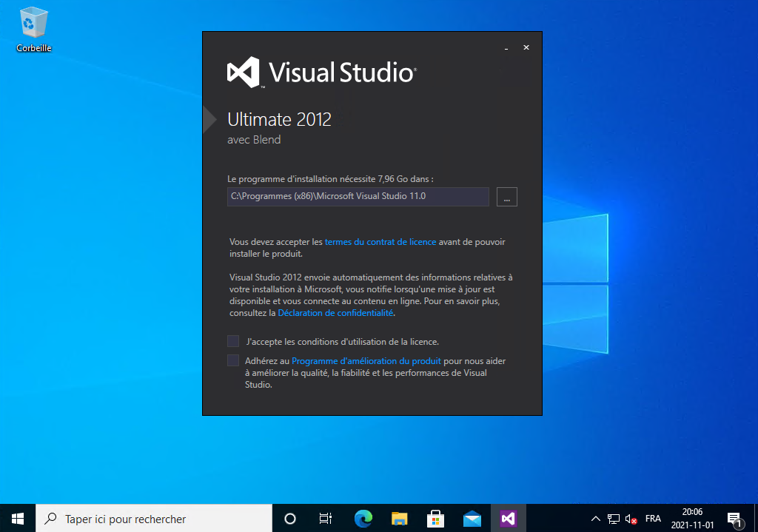Open the Mail app in the taskbar
758x532 pixels.
pos(472,519)
